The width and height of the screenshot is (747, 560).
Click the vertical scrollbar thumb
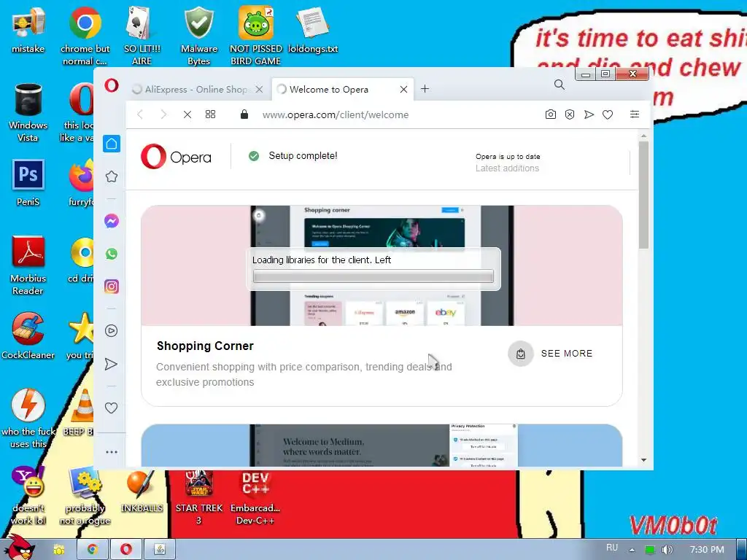(643, 195)
